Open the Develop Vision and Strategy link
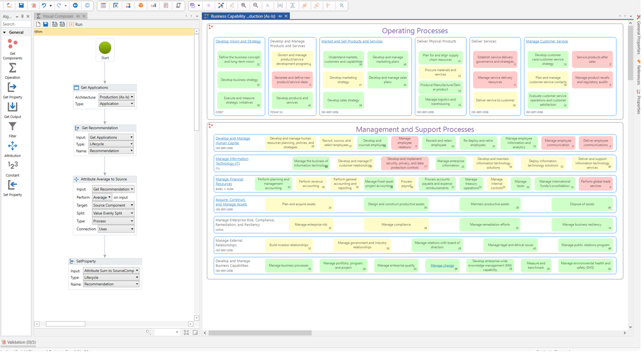644x355 pixels. (238, 41)
